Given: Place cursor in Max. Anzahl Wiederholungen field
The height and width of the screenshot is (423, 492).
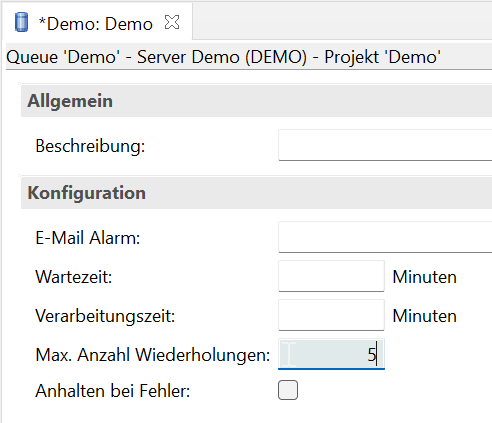Looking at the screenshot, I should point(331,354).
